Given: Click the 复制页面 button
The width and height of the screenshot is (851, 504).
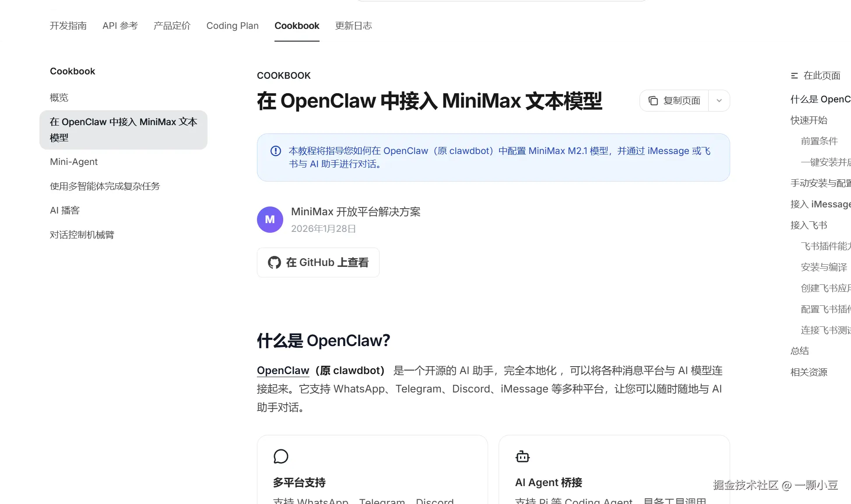Looking at the screenshot, I should [x=674, y=101].
